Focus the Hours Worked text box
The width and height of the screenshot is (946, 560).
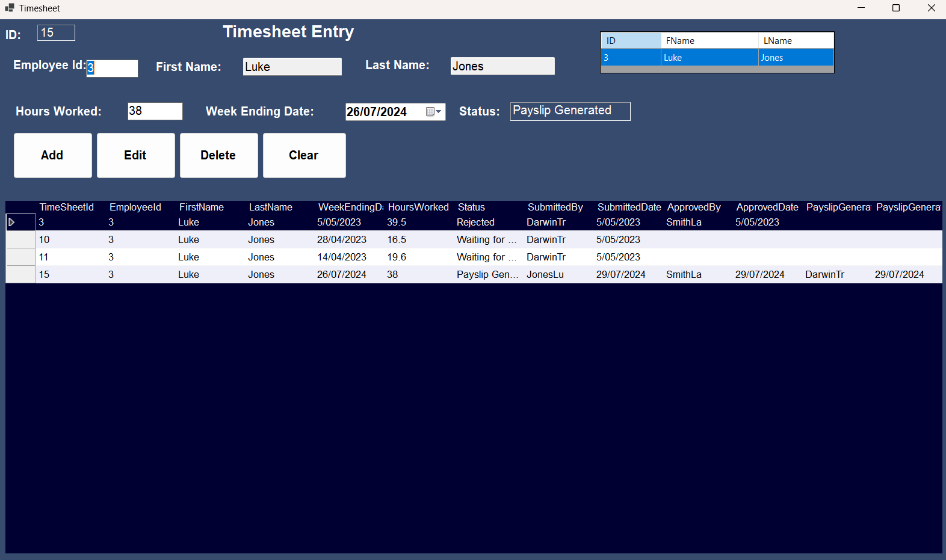[x=155, y=111]
